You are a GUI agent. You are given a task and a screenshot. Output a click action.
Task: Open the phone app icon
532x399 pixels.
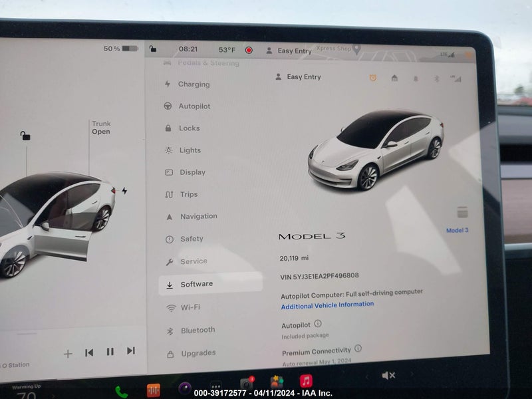click(121, 392)
